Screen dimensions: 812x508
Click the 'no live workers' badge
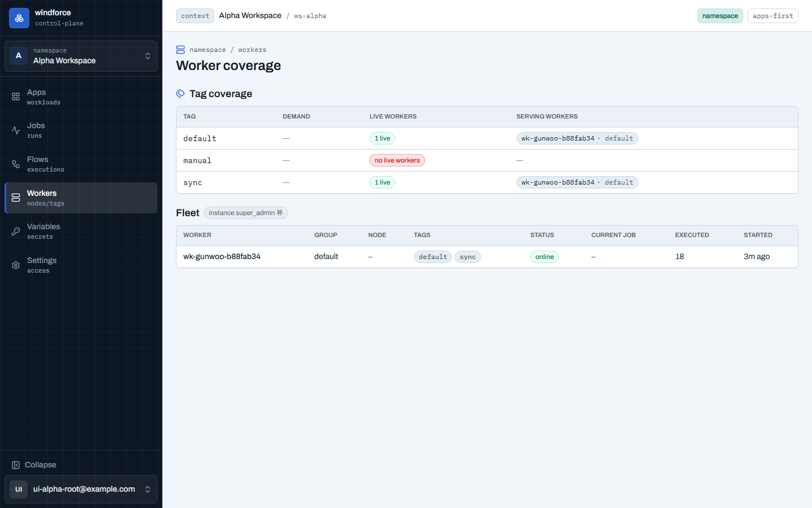click(x=397, y=160)
